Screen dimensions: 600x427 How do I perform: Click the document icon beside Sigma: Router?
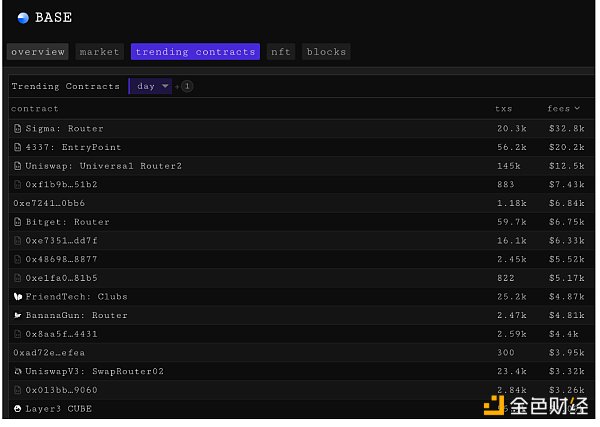(18, 129)
